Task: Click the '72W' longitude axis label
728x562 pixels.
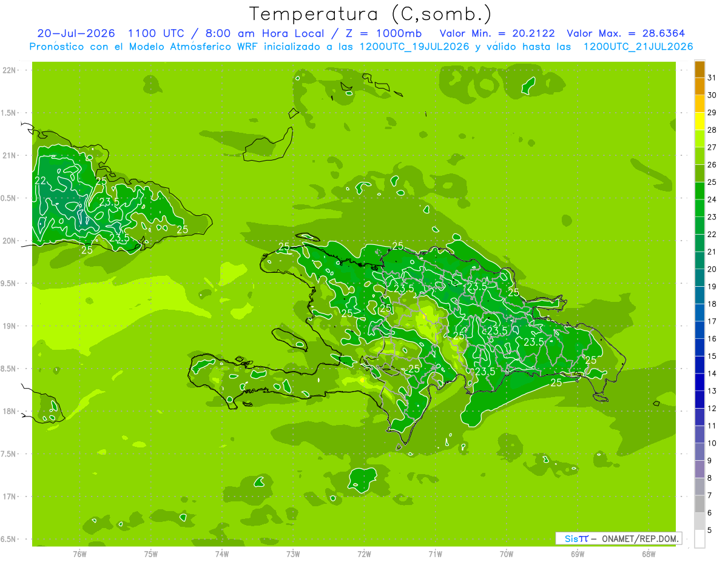Action: pyautogui.click(x=364, y=554)
